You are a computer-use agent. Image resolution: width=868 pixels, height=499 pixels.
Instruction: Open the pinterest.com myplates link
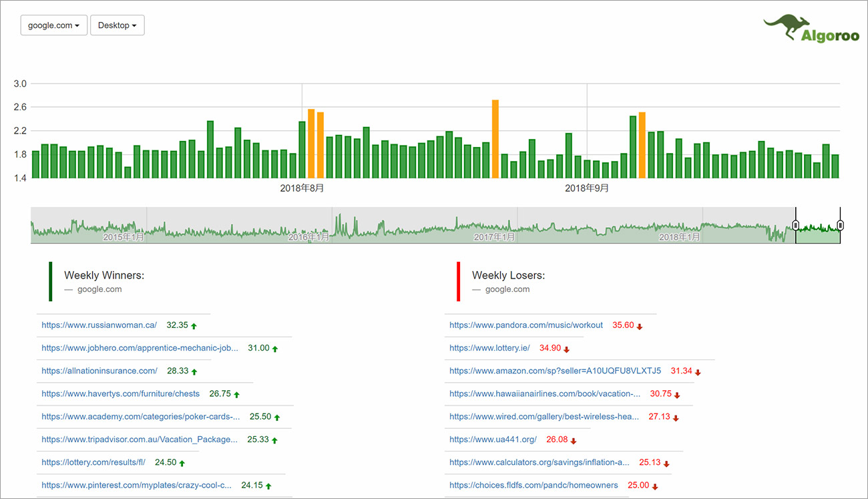(137, 485)
